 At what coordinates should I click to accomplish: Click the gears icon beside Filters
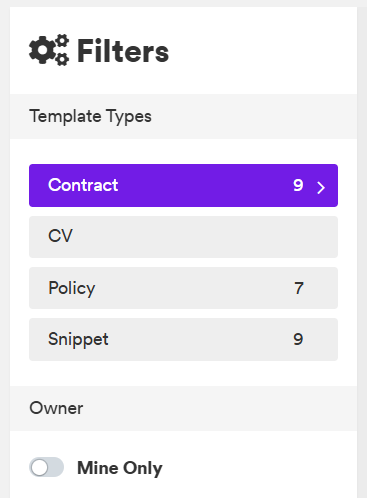(49, 50)
